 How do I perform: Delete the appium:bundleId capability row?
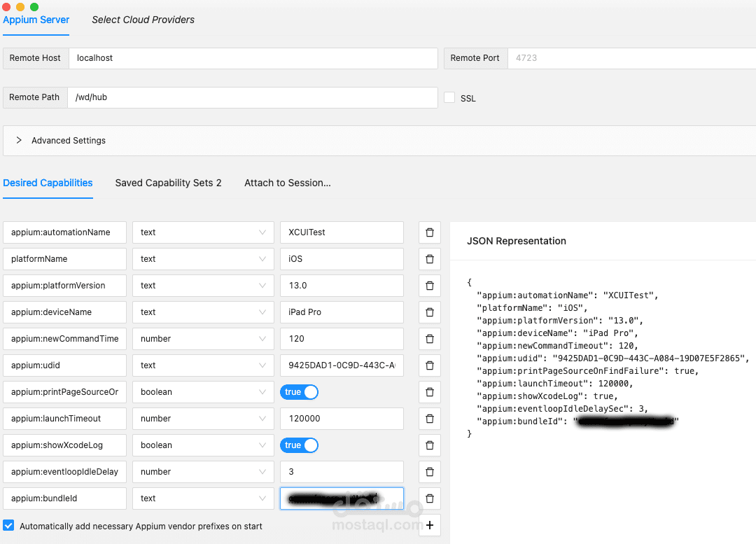point(430,498)
